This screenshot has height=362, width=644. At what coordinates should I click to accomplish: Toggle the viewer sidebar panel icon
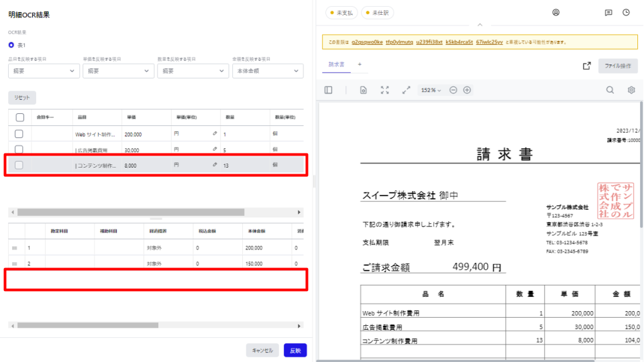coord(328,90)
